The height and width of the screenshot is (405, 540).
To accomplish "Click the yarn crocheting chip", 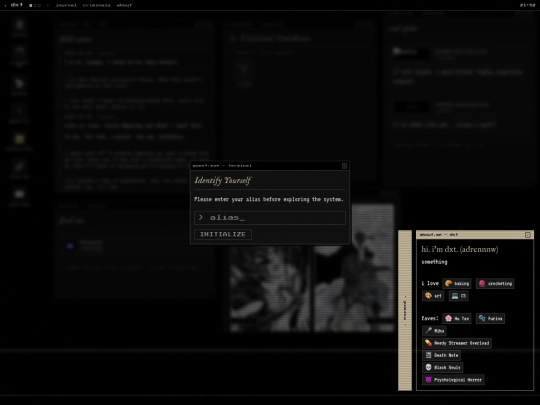I will (x=495, y=283).
